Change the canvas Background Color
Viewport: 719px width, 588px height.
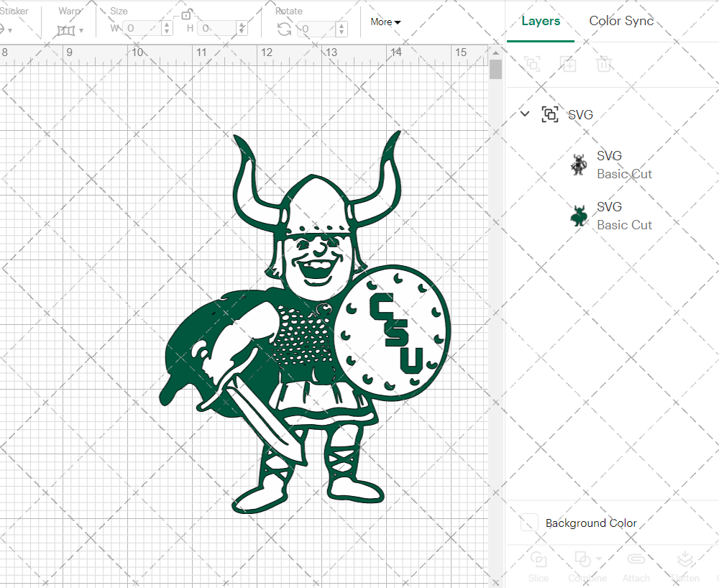tap(529, 523)
